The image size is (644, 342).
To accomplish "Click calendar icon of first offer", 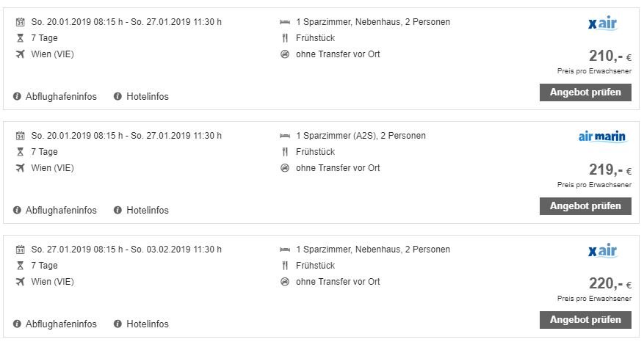I will pos(20,22).
